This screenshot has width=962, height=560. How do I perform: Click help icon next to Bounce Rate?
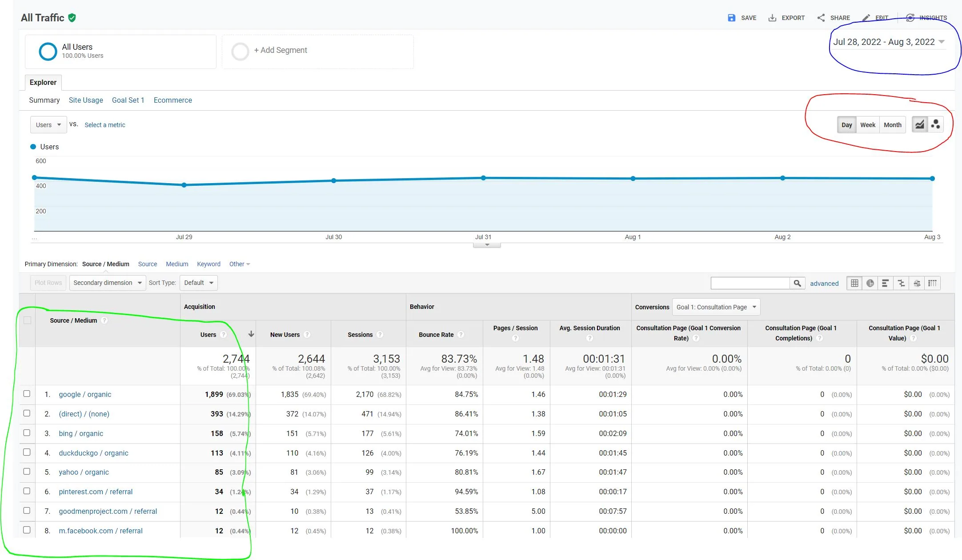pyautogui.click(x=461, y=335)
